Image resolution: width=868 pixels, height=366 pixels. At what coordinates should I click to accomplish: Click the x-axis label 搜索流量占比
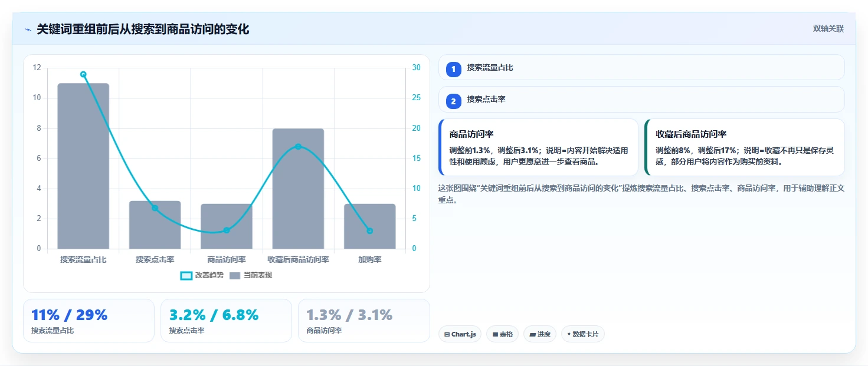(83, 259)
